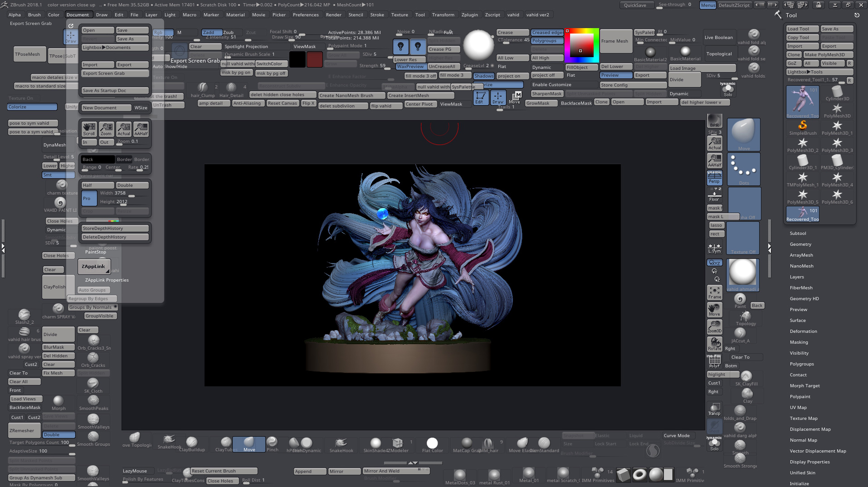Open the ZAppLink button
Viewport: 868px width, 487px height.
point(93,267)
